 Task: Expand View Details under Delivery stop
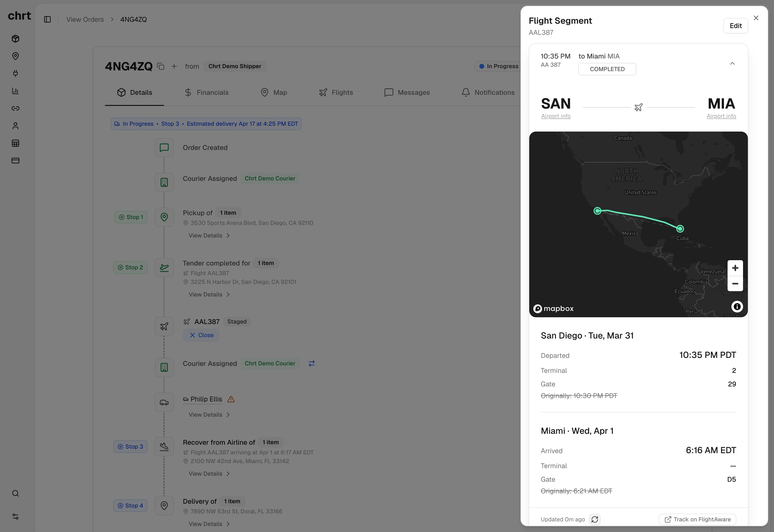[x=209, y=524]
